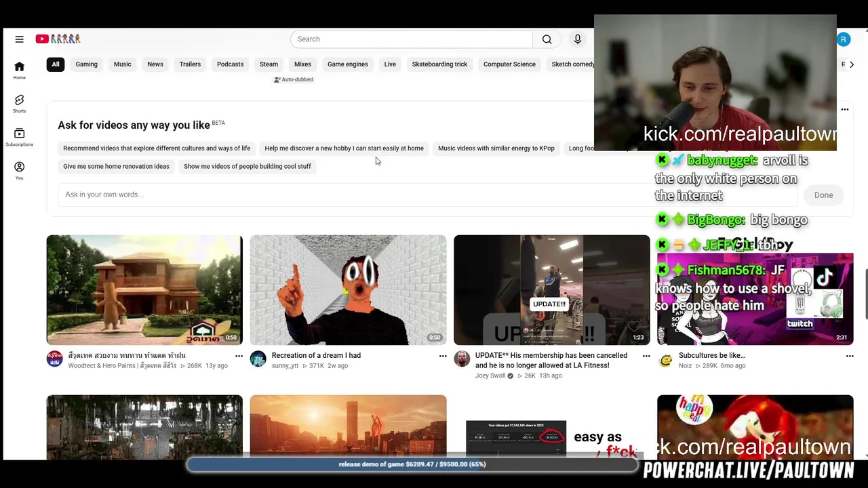
Task: Click the magnifier search button
Action: (x=547, y=39)
